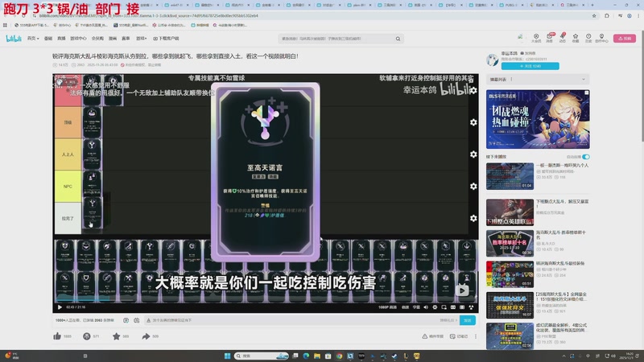The image size is (644, 362).
Task: Click 稿件举报 report button
Action: pos(432,336)
